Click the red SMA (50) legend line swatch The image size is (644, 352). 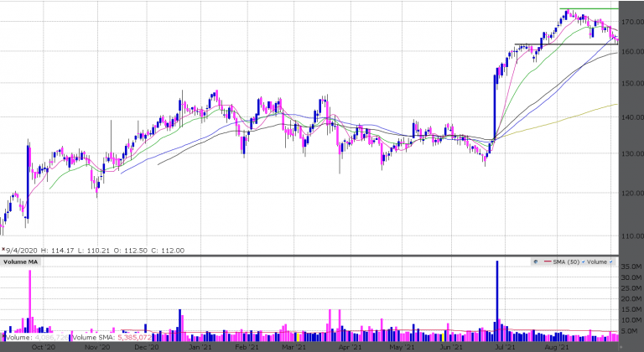click(x=548, y=262)
